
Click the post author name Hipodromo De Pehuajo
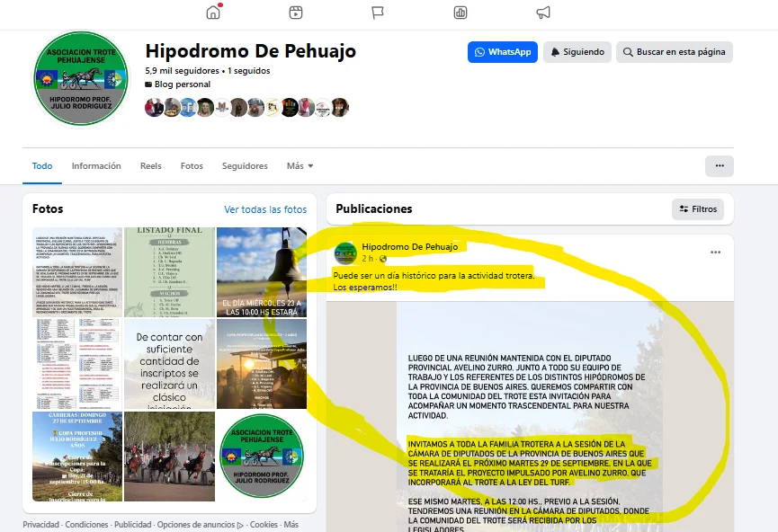(x=410, y=247)
